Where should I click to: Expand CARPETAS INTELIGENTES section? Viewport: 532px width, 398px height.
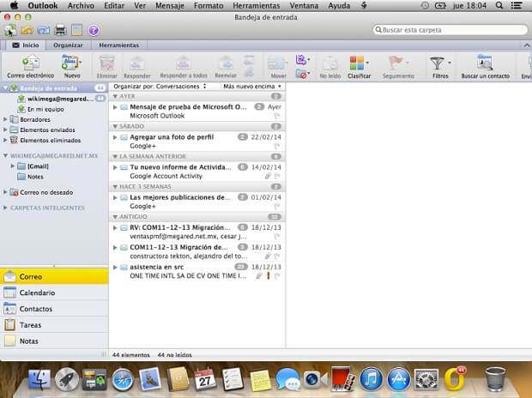tap(5, 208)
